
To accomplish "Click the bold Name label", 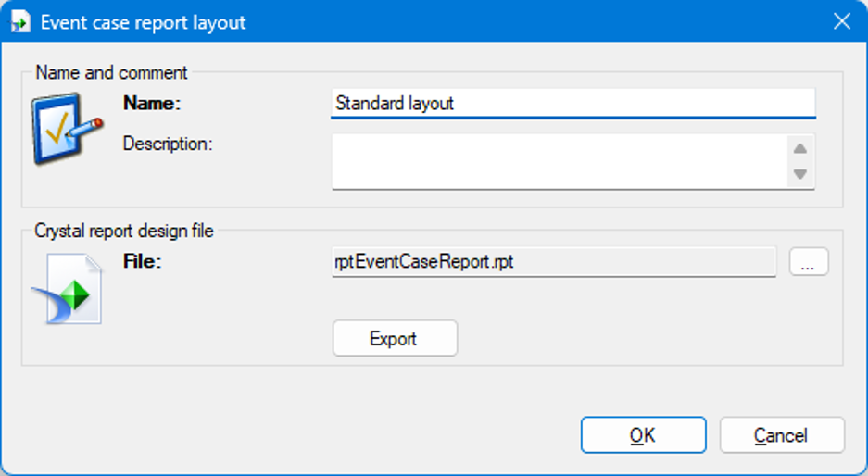I will pos(151,104).
